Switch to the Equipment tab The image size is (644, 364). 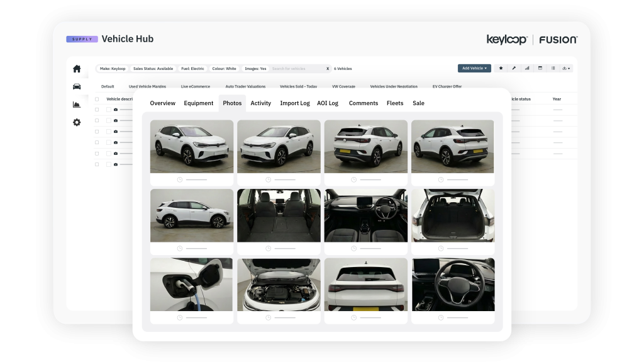pos(198,103)
